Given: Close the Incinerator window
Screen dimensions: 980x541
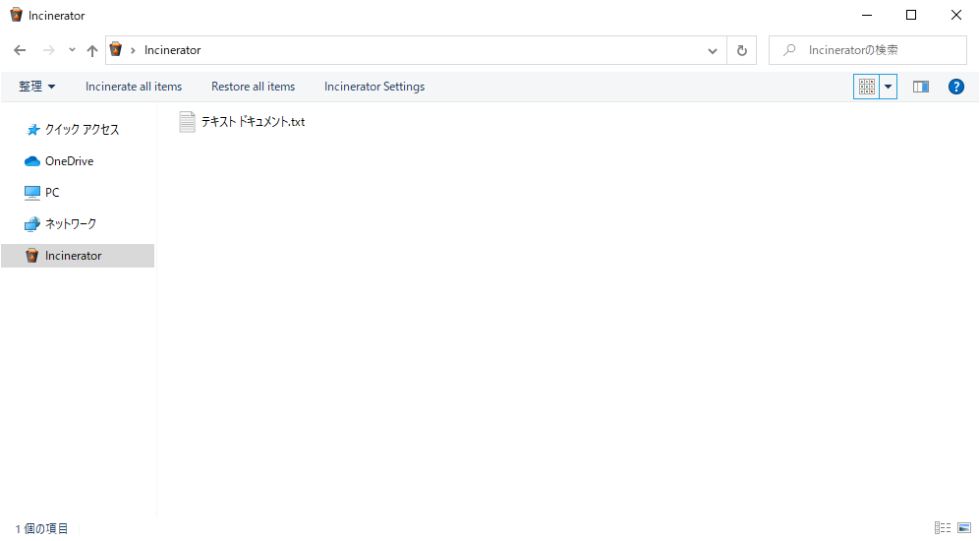Looking at the screenshot, I should click(x=956, y=15).
